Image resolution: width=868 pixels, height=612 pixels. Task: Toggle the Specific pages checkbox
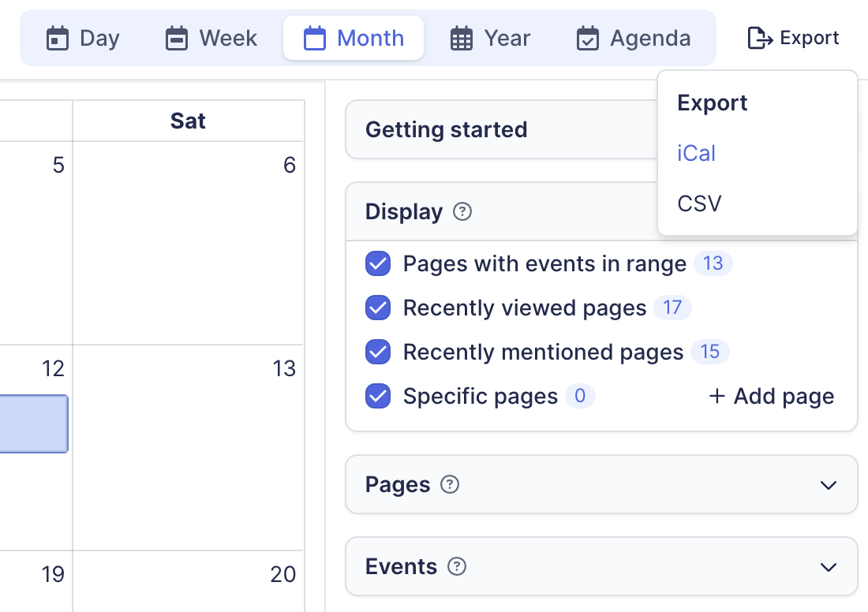[x=378, y=396]
